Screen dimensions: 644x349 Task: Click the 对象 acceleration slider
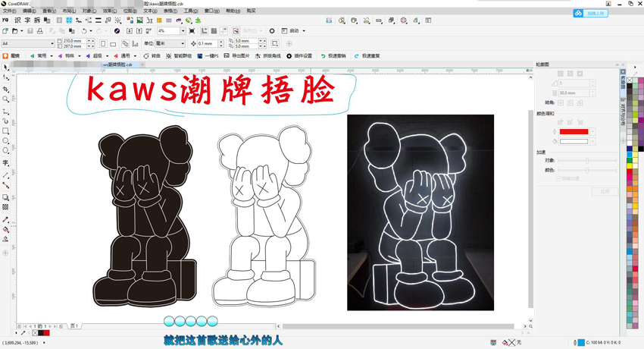click(x=587, y=160)
